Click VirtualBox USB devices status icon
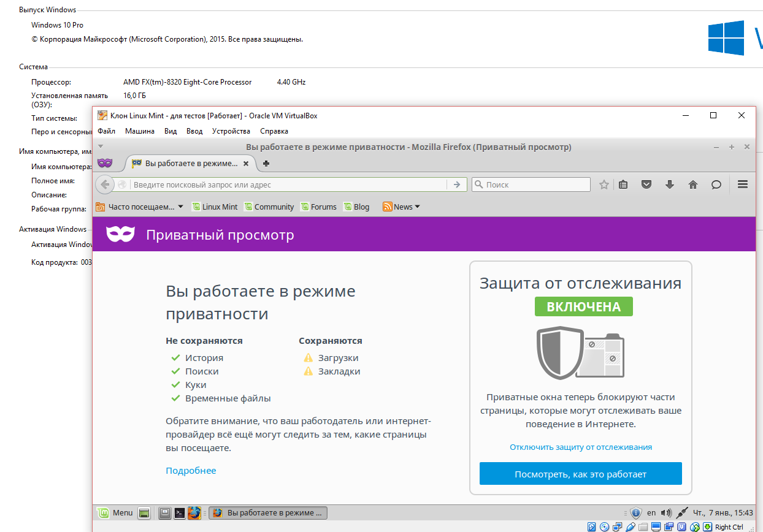This screenshot has height=532, width=763. 631,527
